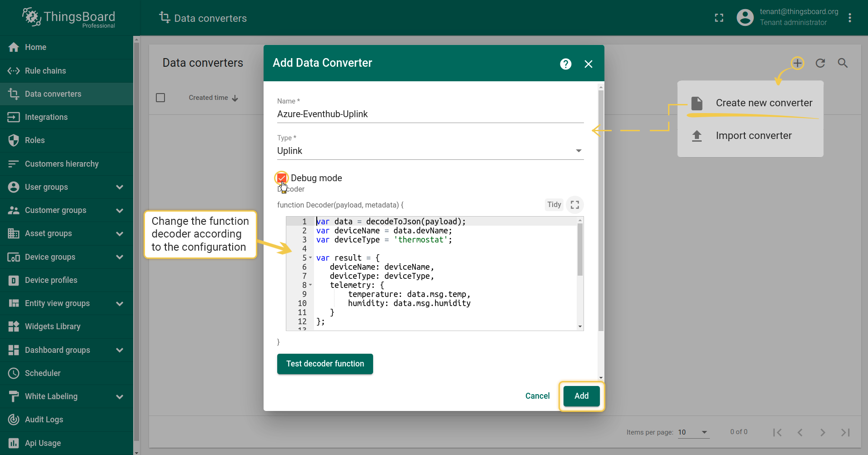Screen dimensions: 868x455
Task: Click the add converter plus icon
Action: click(797, 63)
